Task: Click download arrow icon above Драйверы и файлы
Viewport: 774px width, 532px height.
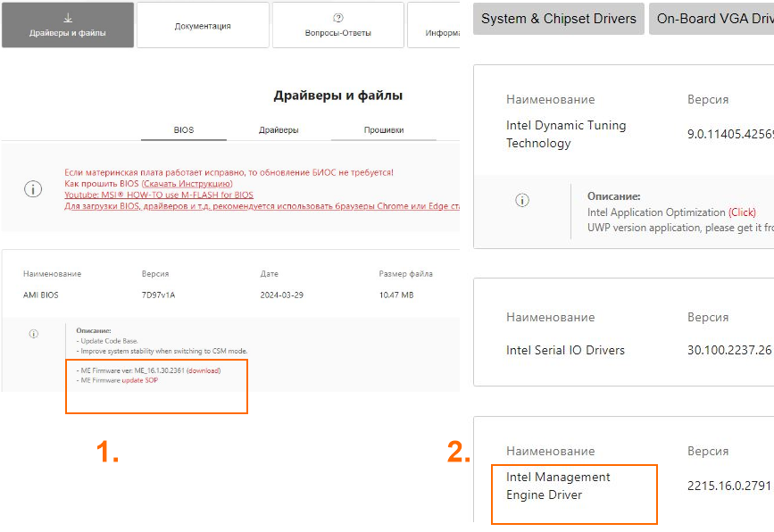Action: [68, 18]
